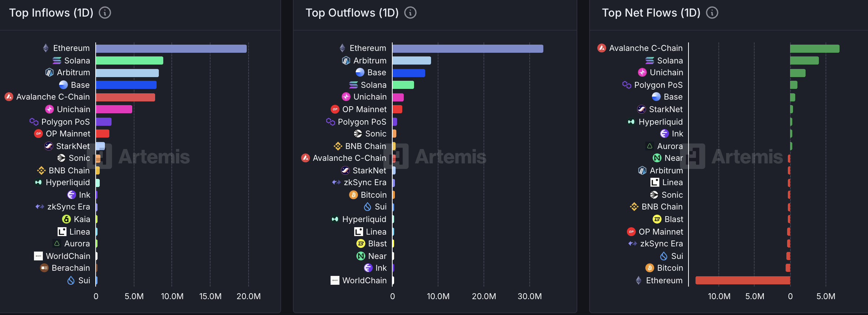Image resolution: width=868 pixels, height=315 pixels.
Task: Click "Hyperliquid" label in Top Inflows
Action: click(68, 182)
